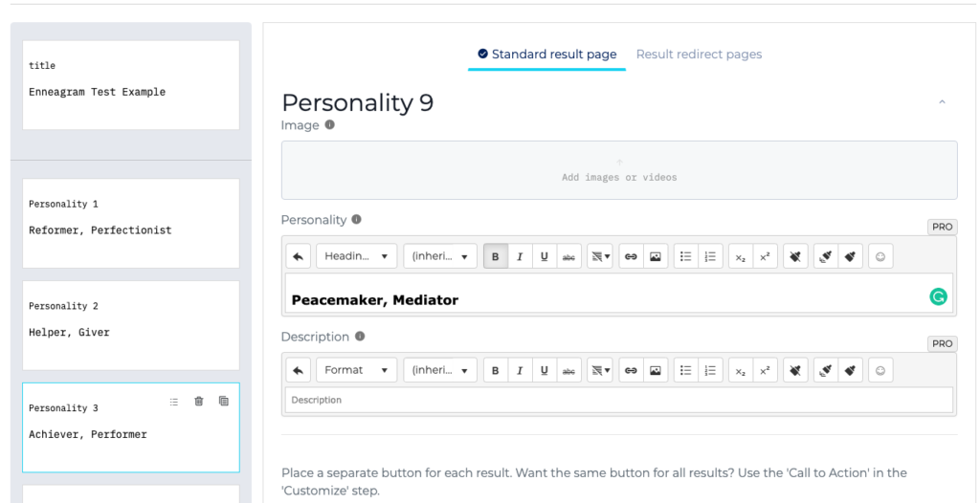This screenshot has height=503, width=980.
Task: Click the Grammarly icon in Personality field
Action: (x=938, y=296)
